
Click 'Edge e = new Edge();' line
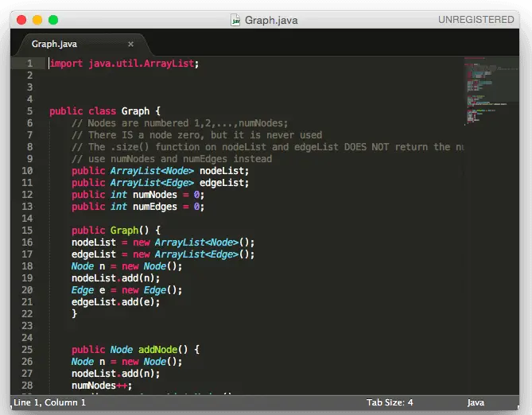(x=127, y=290)
